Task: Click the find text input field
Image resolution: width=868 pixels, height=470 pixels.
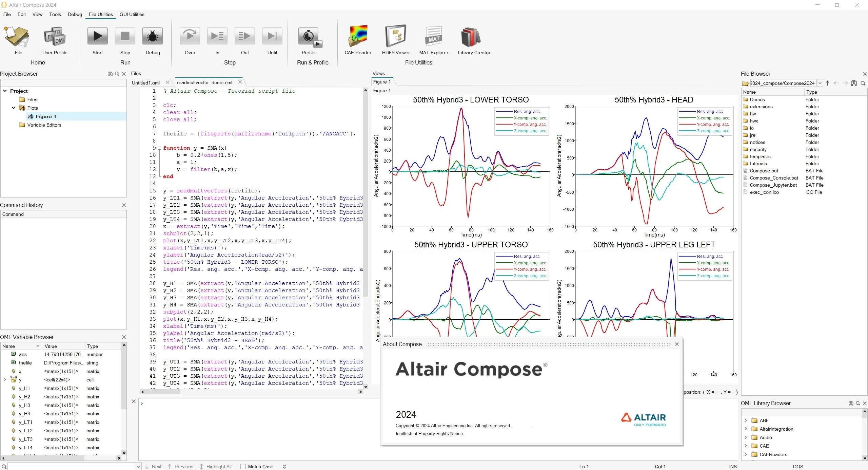Action: click(x=71, y=467)
